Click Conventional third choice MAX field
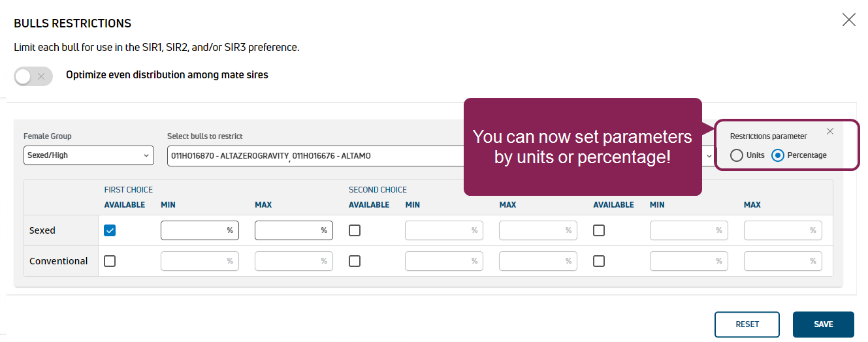This screenshot has width=868, height=342. pos(782,261)
